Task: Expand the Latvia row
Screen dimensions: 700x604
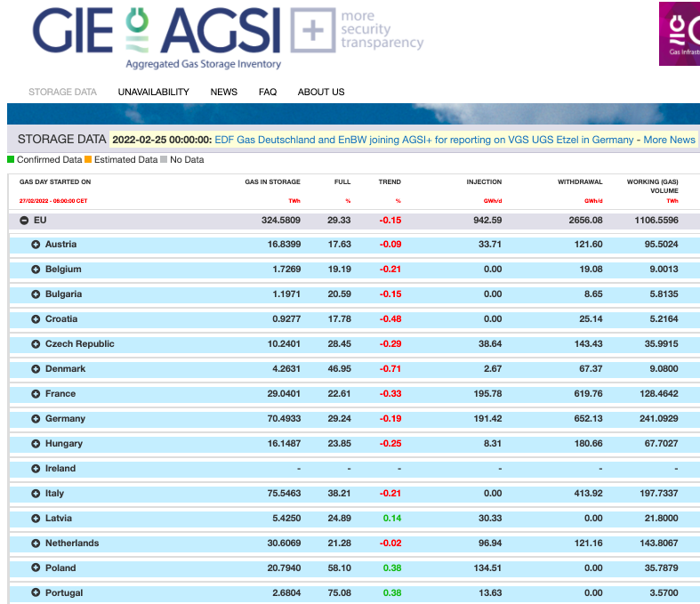Action: [36, 519]
